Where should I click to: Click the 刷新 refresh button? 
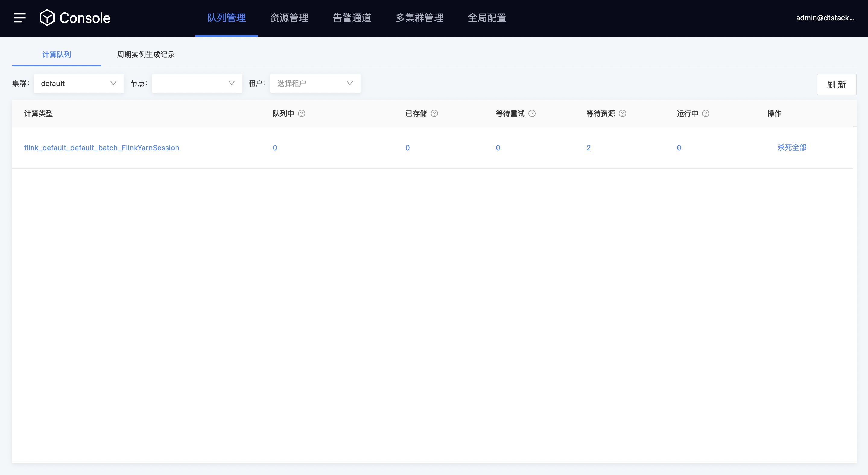[836, 84]
